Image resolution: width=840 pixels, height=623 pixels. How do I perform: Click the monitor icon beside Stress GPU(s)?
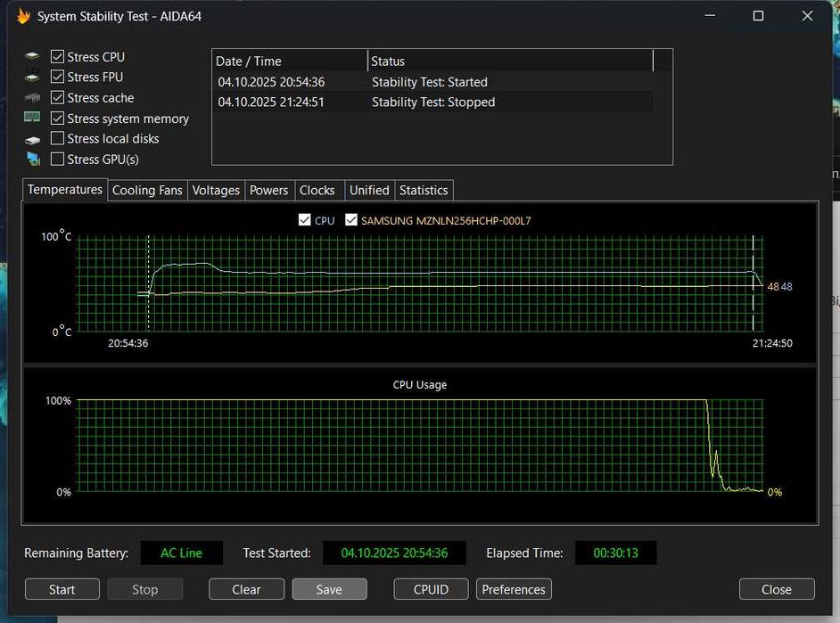33,159
